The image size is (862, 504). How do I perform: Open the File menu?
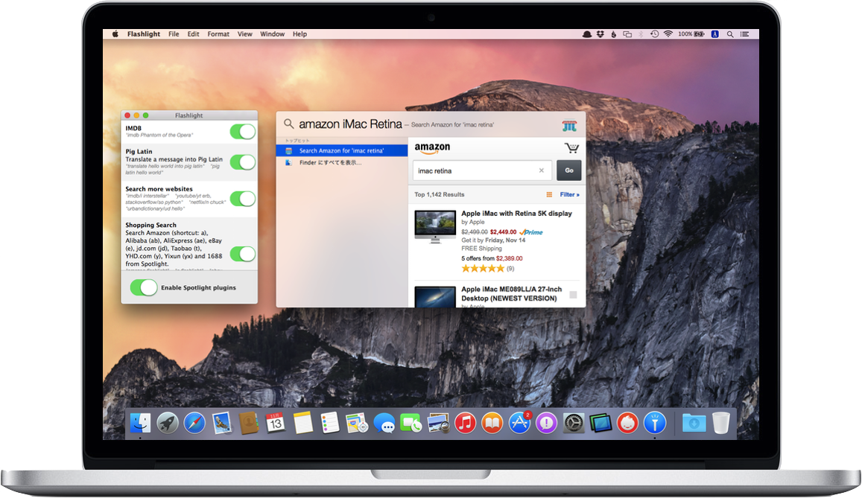[174, 34]
